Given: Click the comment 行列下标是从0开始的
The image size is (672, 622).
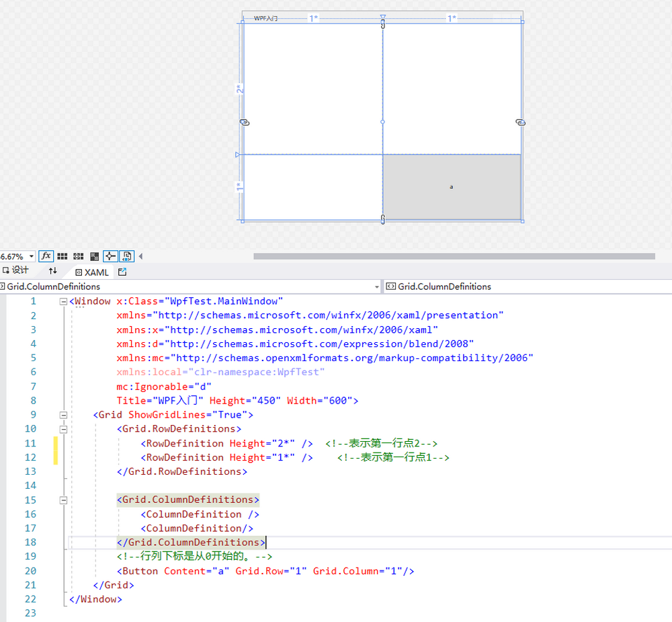Looking at the screenshot, I should 194,556.
